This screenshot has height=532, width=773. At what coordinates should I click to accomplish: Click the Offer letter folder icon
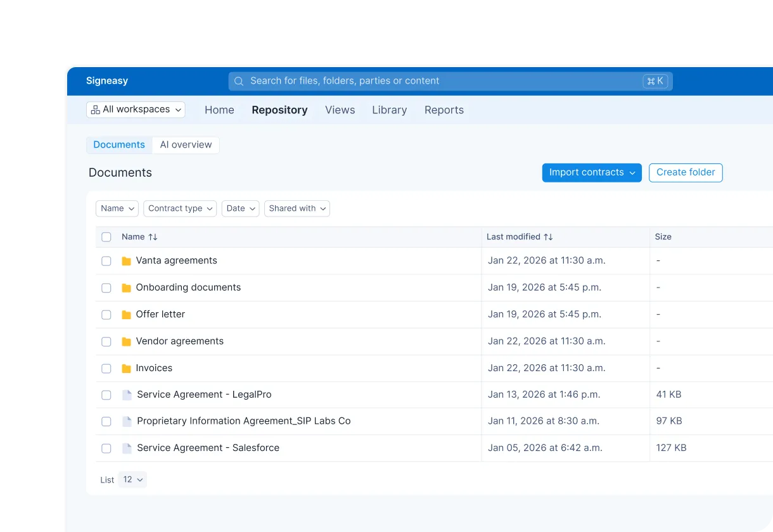pyautogui.click(x=126, y=315)
